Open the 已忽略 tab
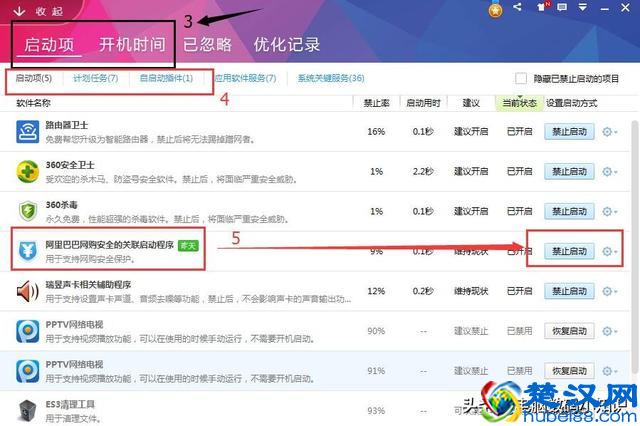This screenshot has height=426, width=640. coord(207,44)
